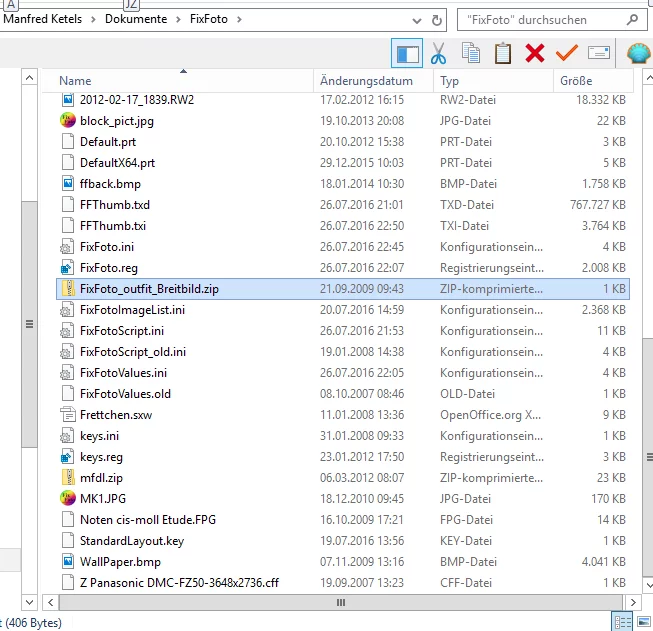This screenshot has height=631, width=653.
Task: Click file list scroll down arrow
Action: 649,585
